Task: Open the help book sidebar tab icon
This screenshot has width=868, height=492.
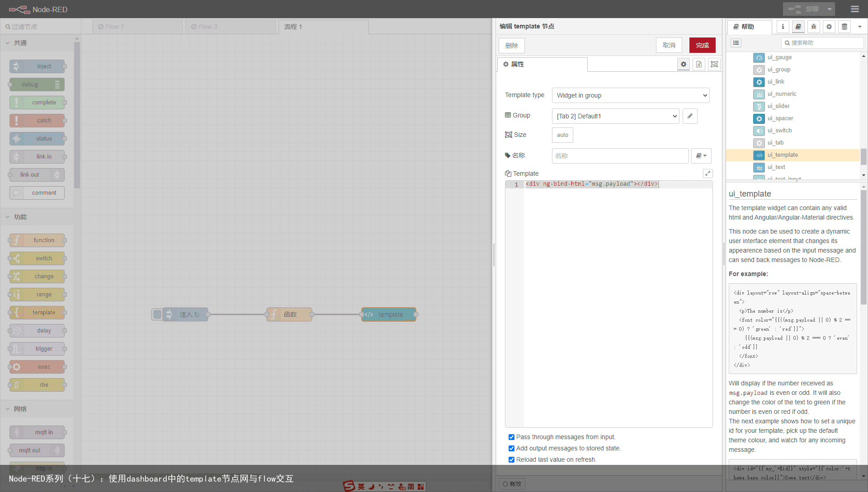Action: (798, 27)
